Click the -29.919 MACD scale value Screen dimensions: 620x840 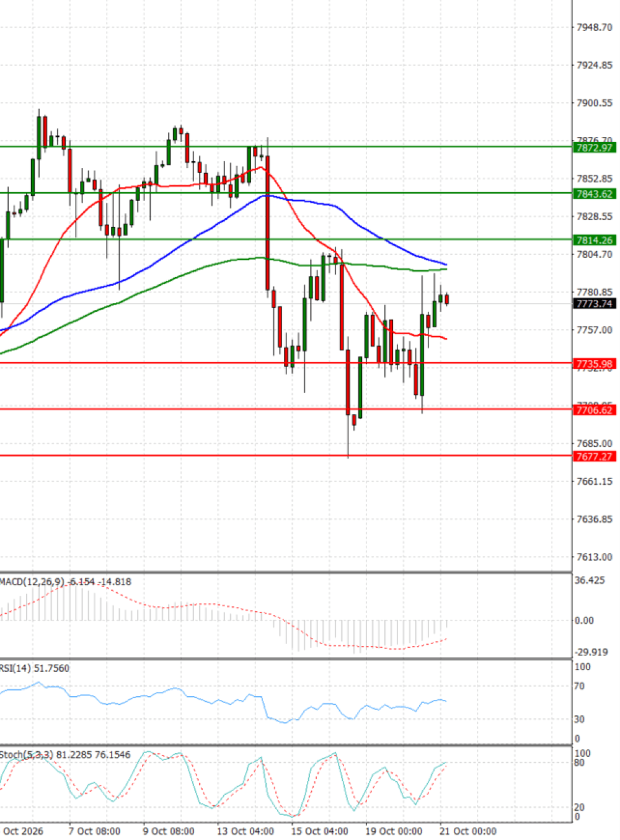click(591, 652)
